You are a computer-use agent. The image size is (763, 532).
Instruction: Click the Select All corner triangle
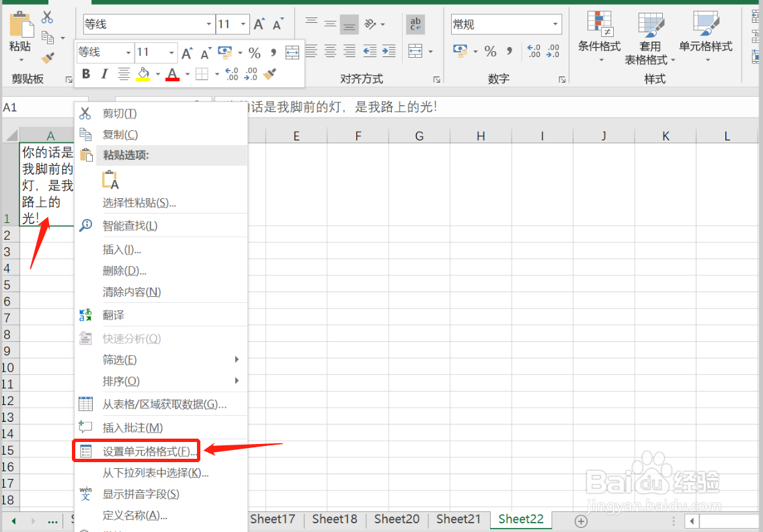11,135
